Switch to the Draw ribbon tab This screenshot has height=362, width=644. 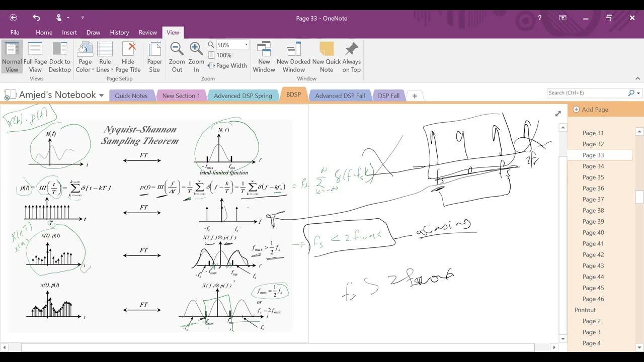(x=93, y=32)
